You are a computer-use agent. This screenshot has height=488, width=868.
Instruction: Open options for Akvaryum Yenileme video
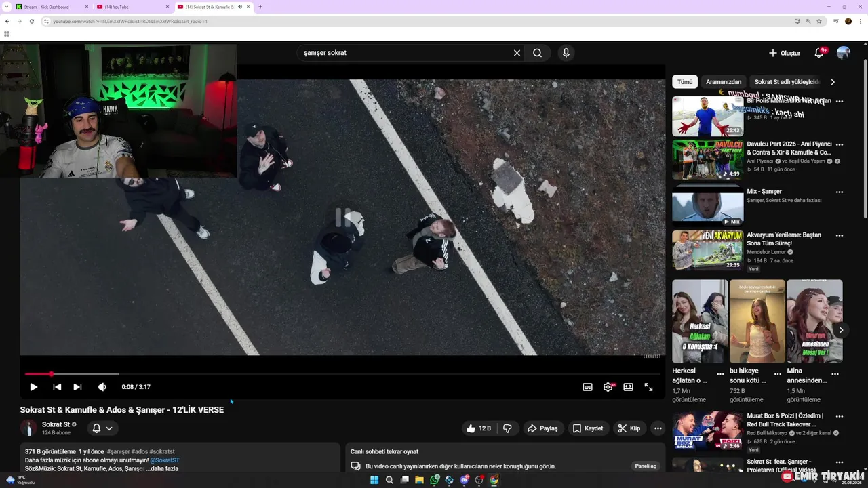tap(840, 236)
